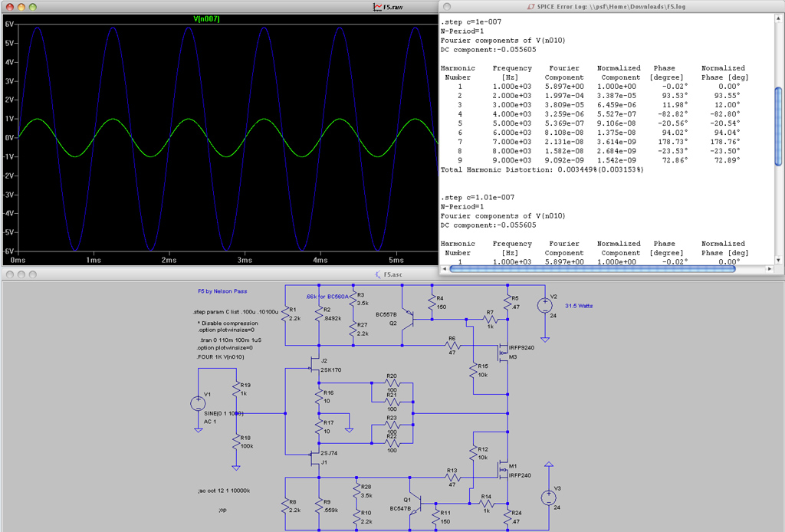Image resolution: width=785 pixels, height=532 pixels.
Task: Click the '.step c=1.01e-007' log line
Action: [x=477, y=197]
